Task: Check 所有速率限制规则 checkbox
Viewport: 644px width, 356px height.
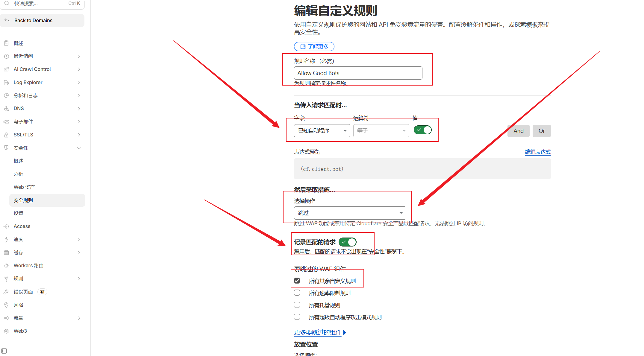Action: pos(297,293)
